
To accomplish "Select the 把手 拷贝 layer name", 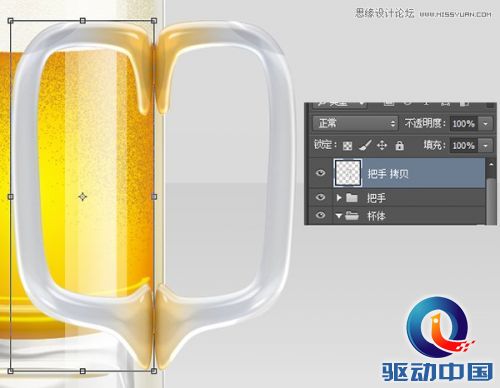I will pyautogui.click(x=388, y=174).
